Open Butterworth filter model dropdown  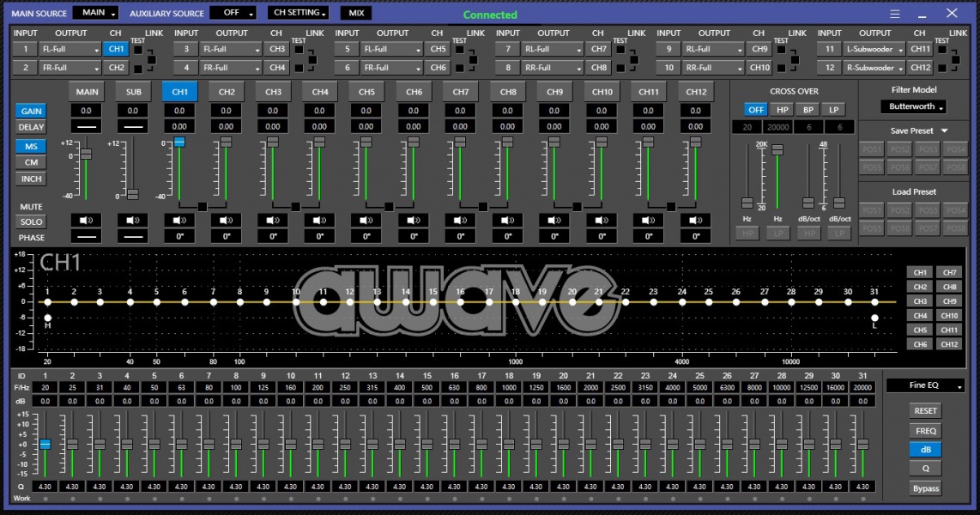click(x=914, y=107)
